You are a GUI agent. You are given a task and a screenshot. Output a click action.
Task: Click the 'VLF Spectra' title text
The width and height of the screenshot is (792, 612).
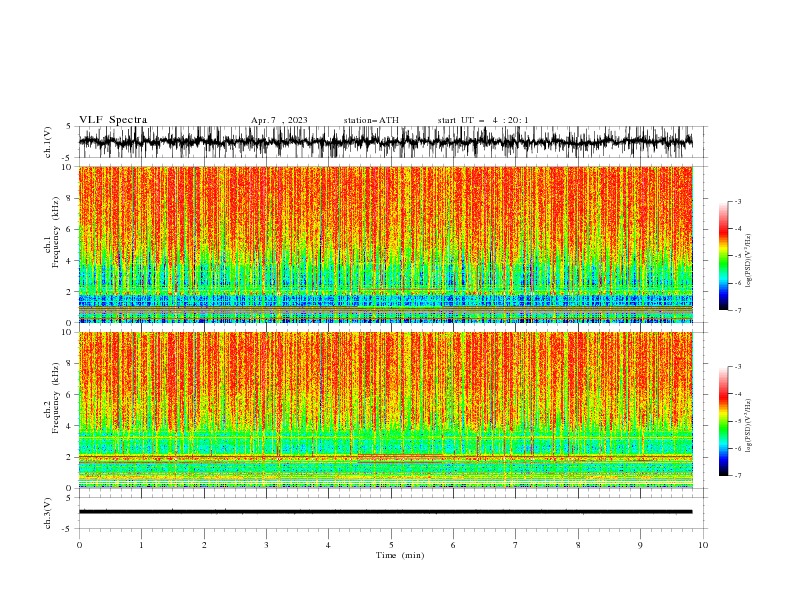[x=113, y=120]
